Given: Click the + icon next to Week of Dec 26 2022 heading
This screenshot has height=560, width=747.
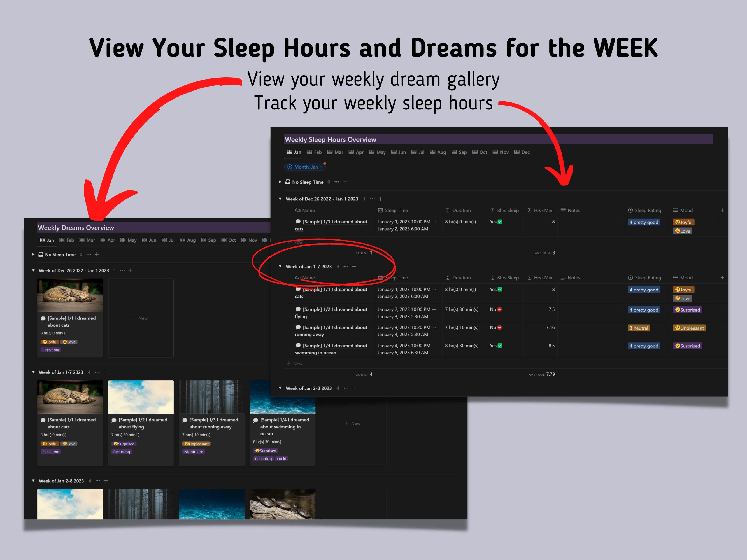Looking at the screenshot, I should coord(380,199).
